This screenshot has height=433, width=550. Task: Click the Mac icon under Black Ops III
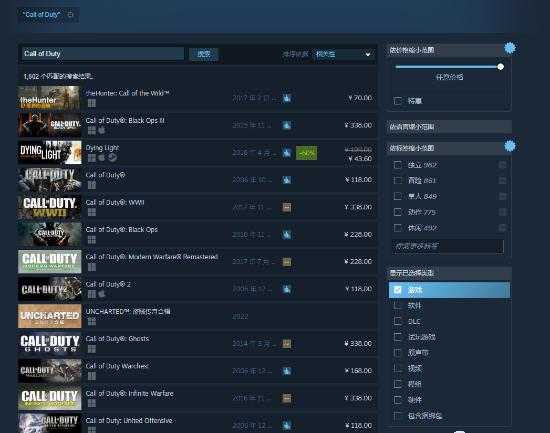[102, 131]
